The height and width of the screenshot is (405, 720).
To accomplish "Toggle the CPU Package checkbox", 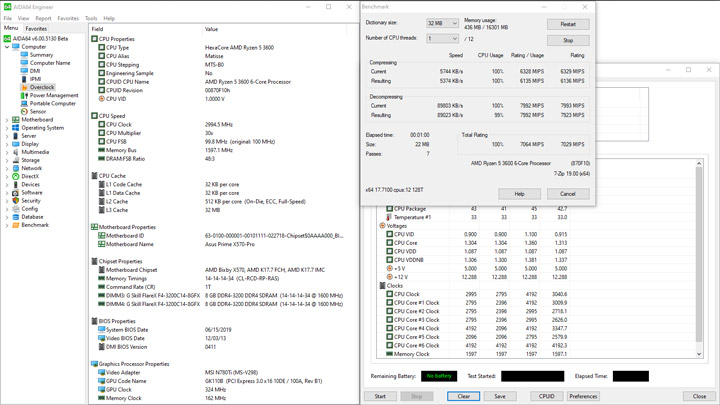I will point(389,208).
